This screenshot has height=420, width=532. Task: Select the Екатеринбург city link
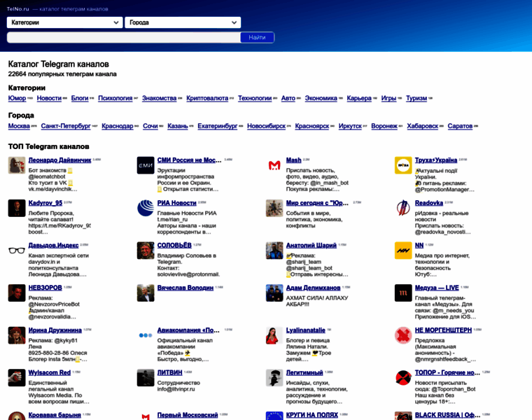pyautogui.click(x=218, y=126)
